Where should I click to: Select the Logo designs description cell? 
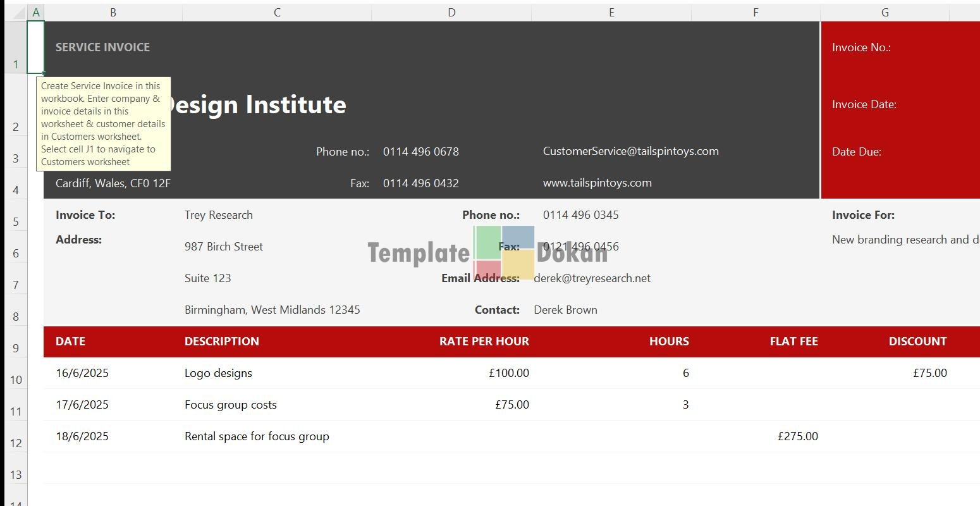click(219, 373)
